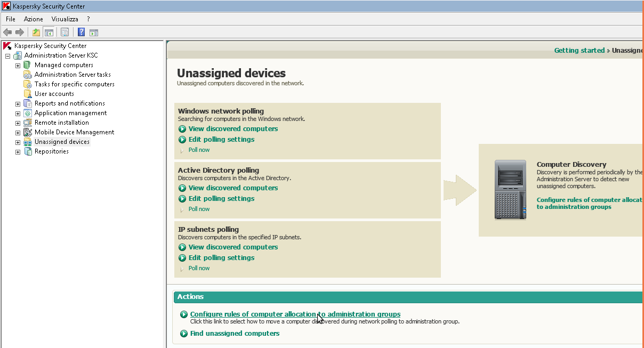The height and width of the screenshot is (348, 644).
Task: Click the Reports and notifications icon
Action: coord(27,103)
